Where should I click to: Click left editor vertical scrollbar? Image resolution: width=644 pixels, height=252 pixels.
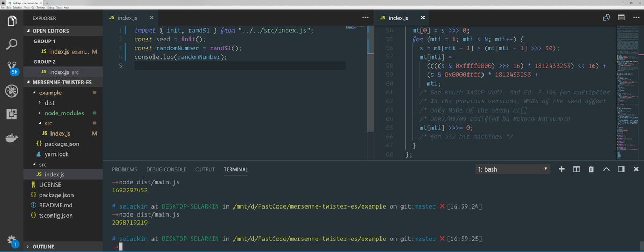370,78
